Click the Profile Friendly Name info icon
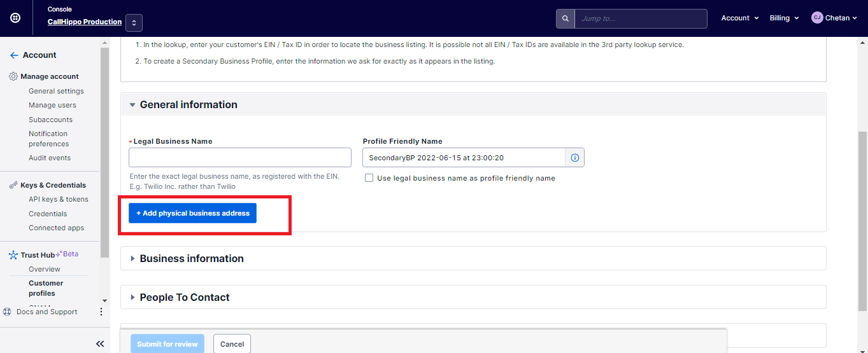Image resolution: width=868 pixels, height=353 pixels. click(575, 158)
